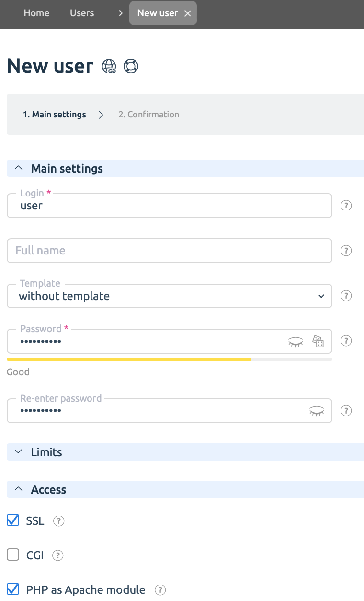
Task: Enable the CGI checkbox
Action: 13,555
